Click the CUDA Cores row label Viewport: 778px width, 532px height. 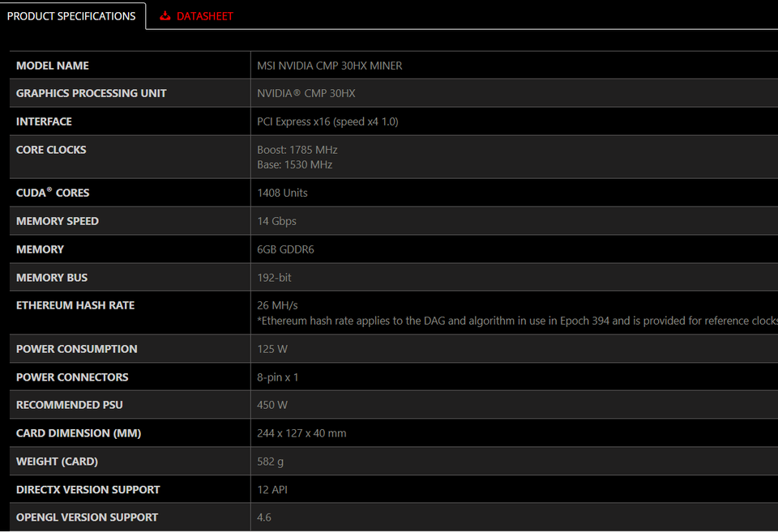pyautogui.click(x=53, y=193)
